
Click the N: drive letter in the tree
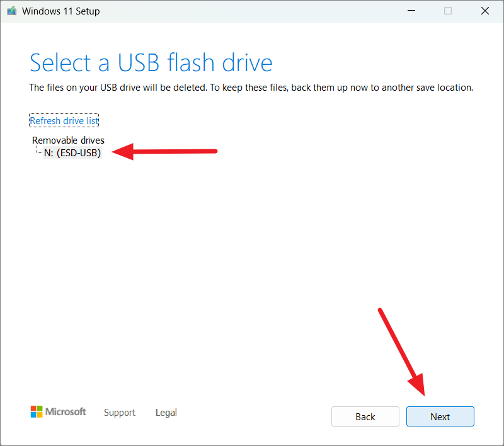(49, 152)
